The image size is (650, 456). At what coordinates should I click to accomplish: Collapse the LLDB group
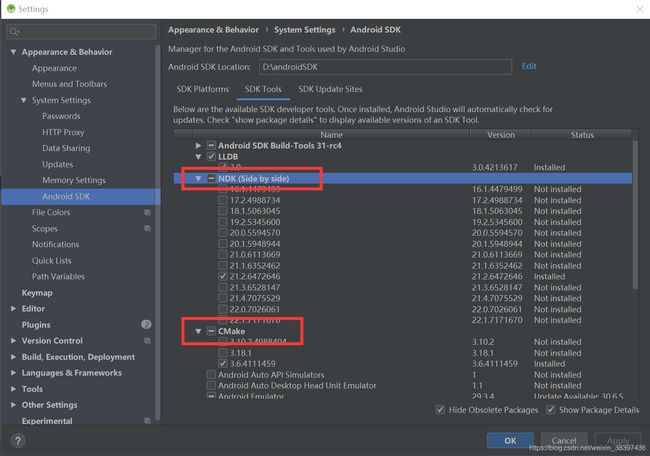click(x=199, y=157)
